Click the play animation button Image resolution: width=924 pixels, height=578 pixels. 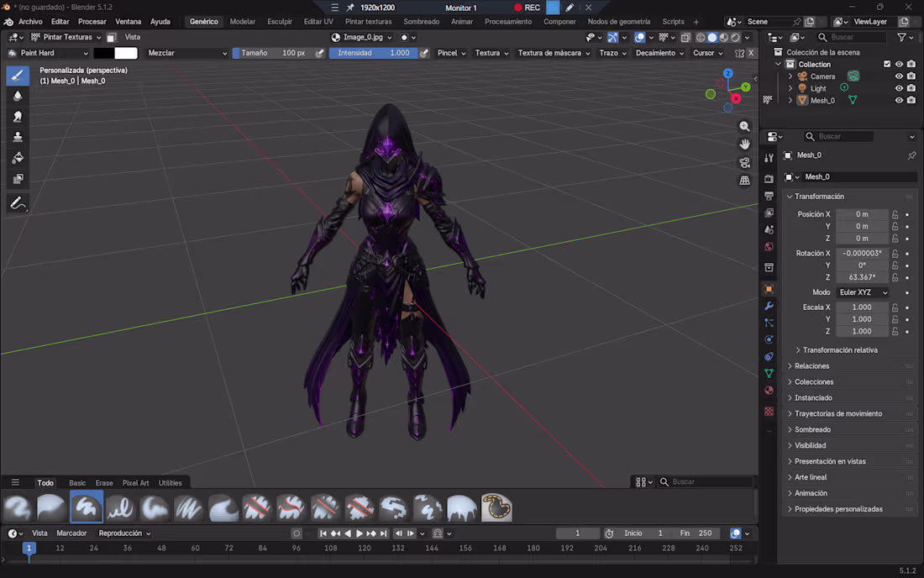click(360, 533)
